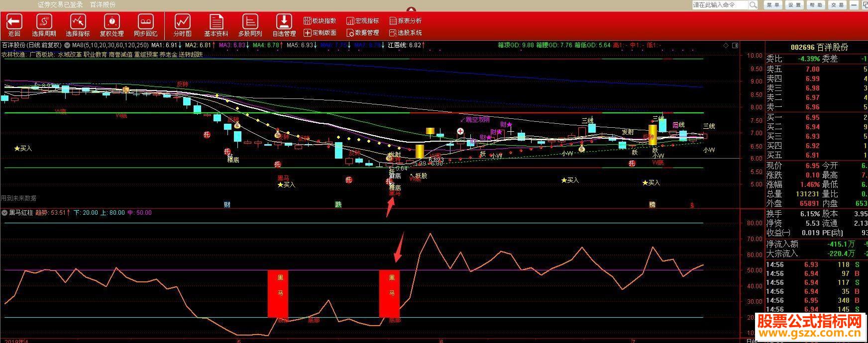Viewport: 868px width, 343px height.
Task: Activate the 同步回忆 toolbar icon
Action: click(145, 22)
